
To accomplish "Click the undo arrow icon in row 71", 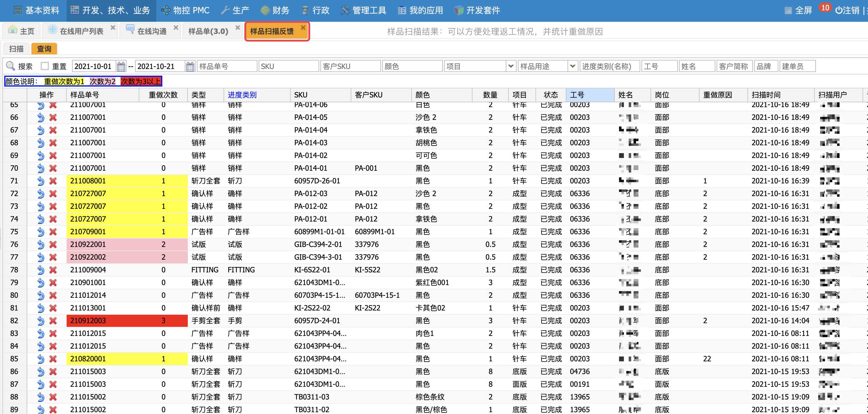I will click(x=41, y=181).
